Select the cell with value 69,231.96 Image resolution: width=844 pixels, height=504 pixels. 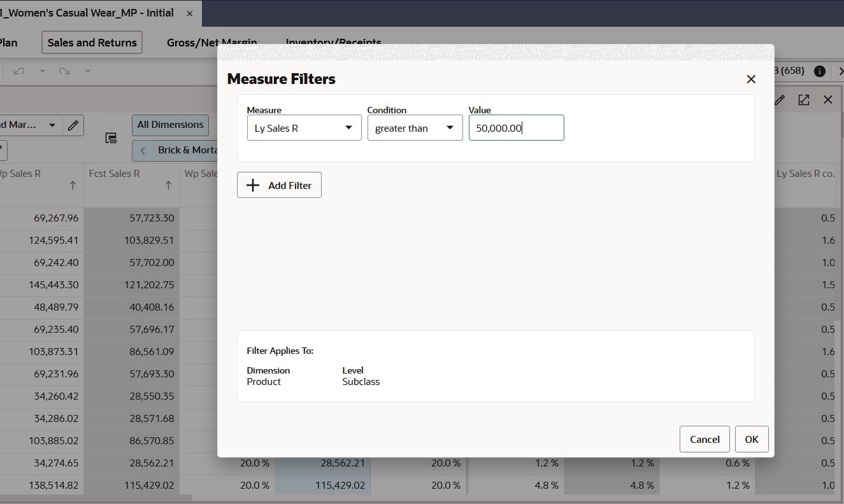[x=42, y=374]
